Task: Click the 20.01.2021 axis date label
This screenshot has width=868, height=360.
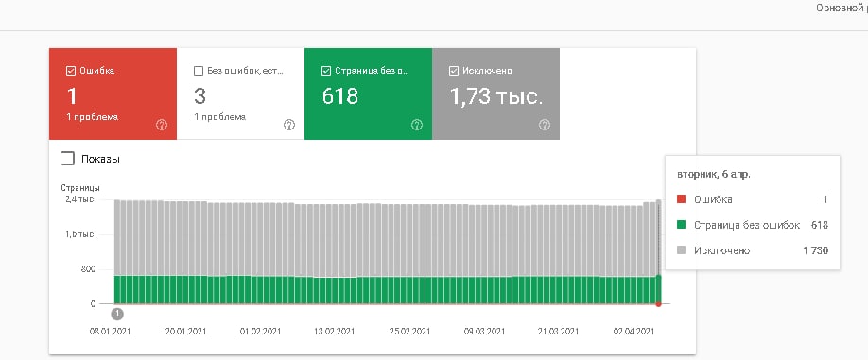Action: pos(185,332)
